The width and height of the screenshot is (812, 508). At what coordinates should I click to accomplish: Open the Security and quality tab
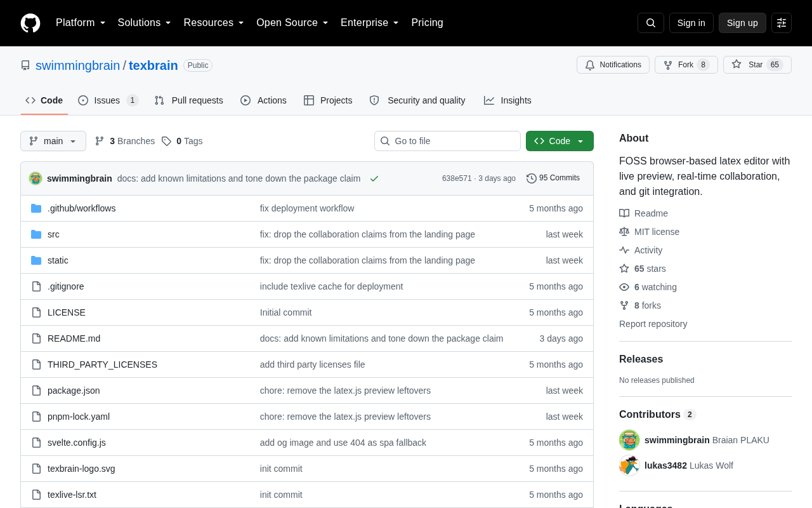(417, 100)
